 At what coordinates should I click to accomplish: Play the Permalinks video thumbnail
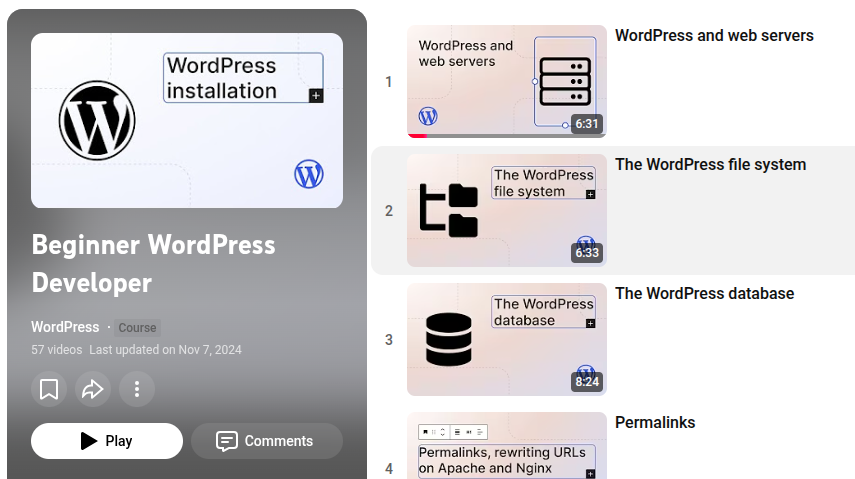(506, 447)
